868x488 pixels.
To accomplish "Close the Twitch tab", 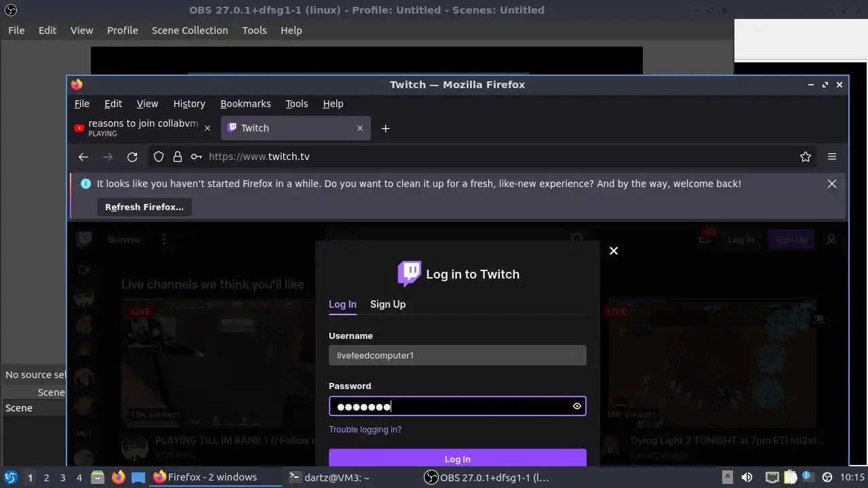I will [x=360, y=128].
